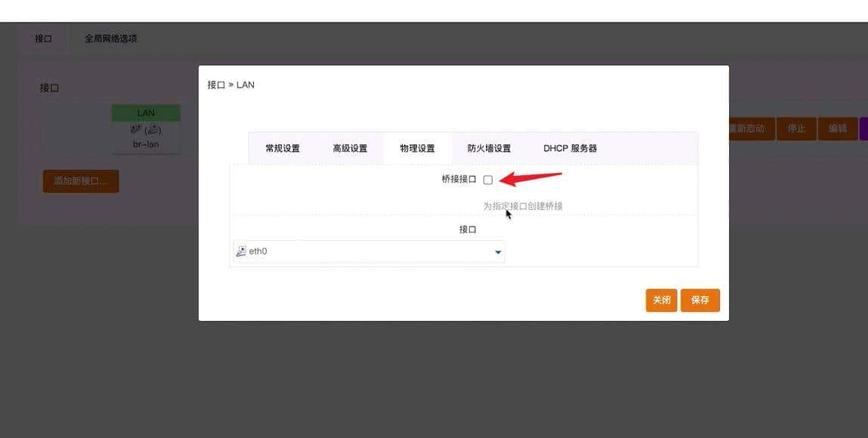Switch to the 高级设置 tab
The image size is (868, 438).
coord(348,148)
